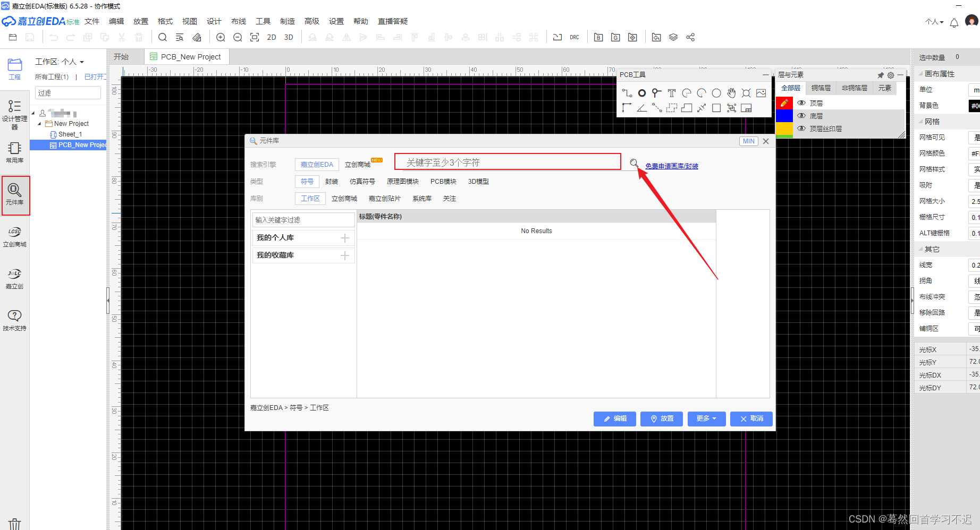Select the Protractor angle tool in PCB工具
Viewport: 980px width, 530px height.
pos(642,108)
